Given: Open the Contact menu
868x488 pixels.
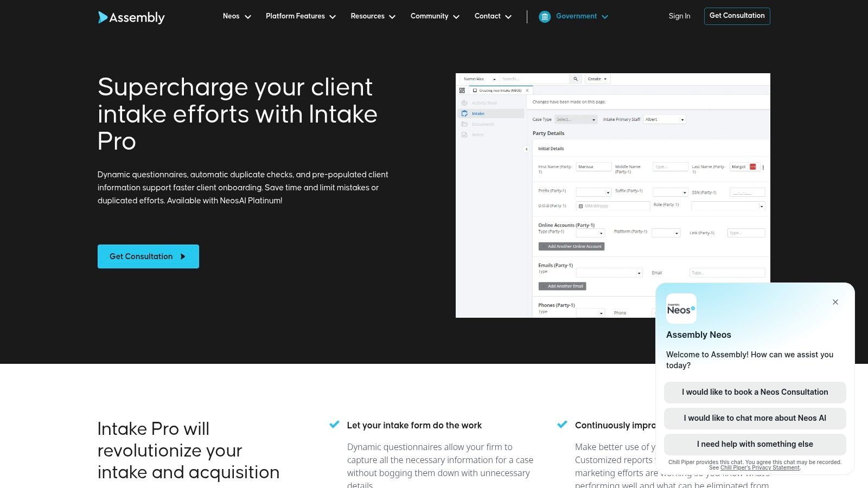Looking at the screenshot, I should [x=493, y=16].
